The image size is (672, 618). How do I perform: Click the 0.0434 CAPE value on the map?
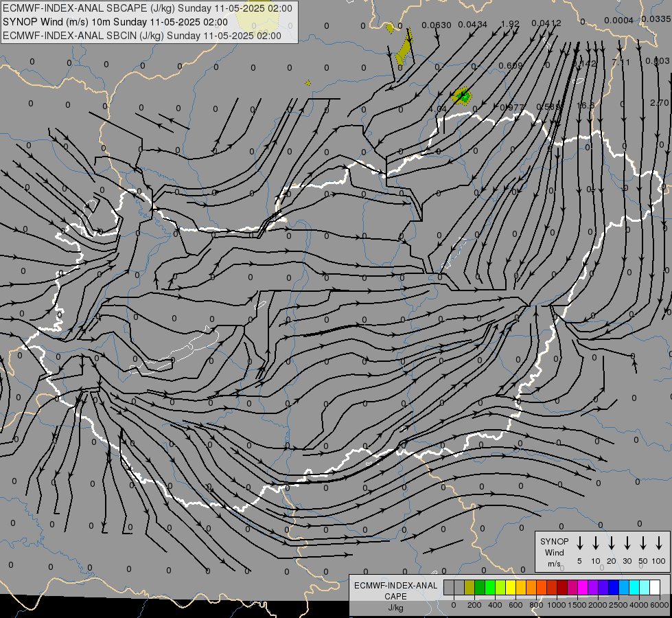click(x=473, y=25)
